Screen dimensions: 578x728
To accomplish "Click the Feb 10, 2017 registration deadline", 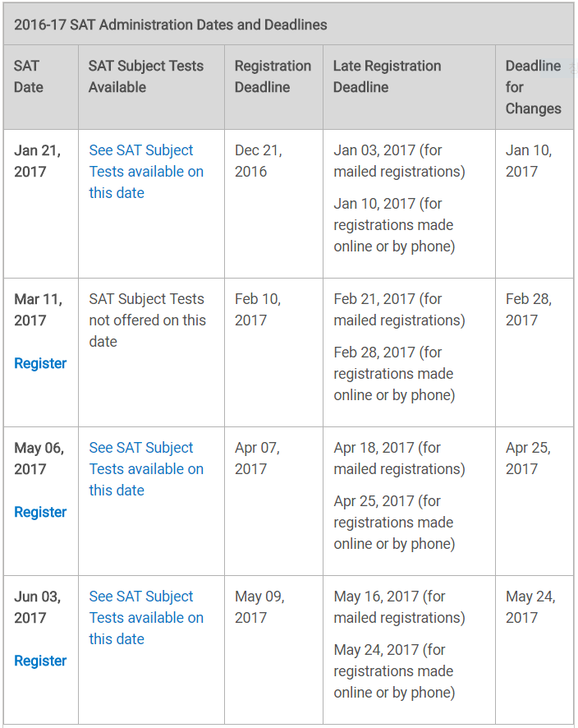I will click(258, 310).
